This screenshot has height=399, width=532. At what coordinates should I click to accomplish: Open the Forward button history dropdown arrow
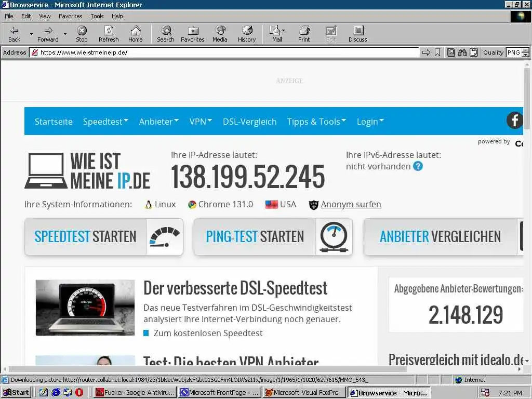65,34
